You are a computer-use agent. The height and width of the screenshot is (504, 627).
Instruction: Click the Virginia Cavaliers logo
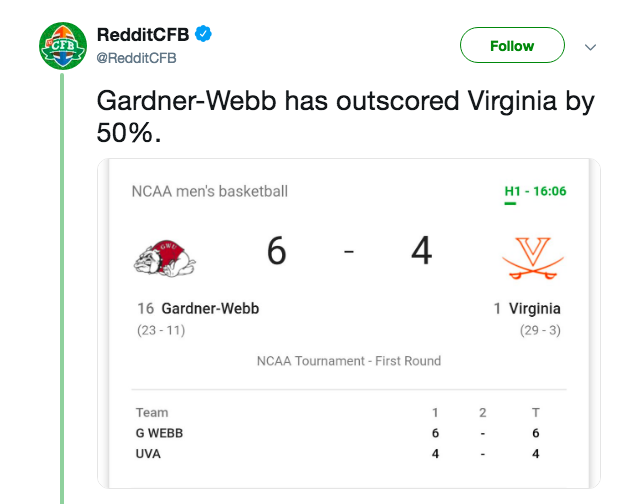[532, 256]
